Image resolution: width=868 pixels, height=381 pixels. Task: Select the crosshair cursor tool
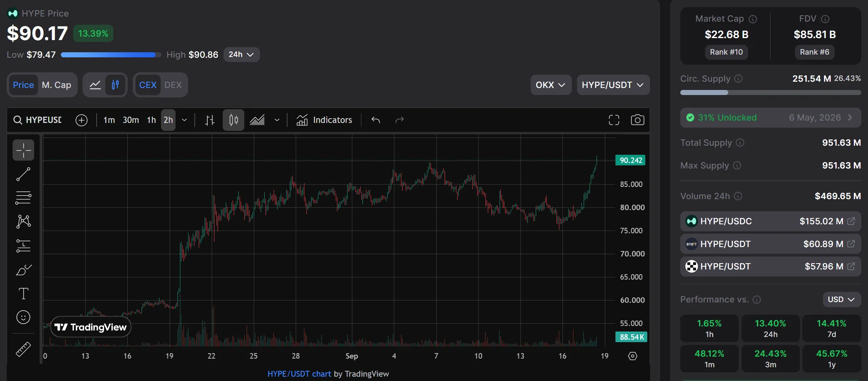[x=24, y=150]
